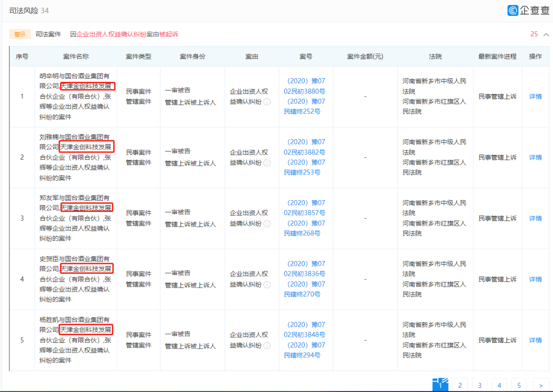Click the 案件金额(元) column header
This screenshot has height=392, width=553.
(x=365, y=56)
